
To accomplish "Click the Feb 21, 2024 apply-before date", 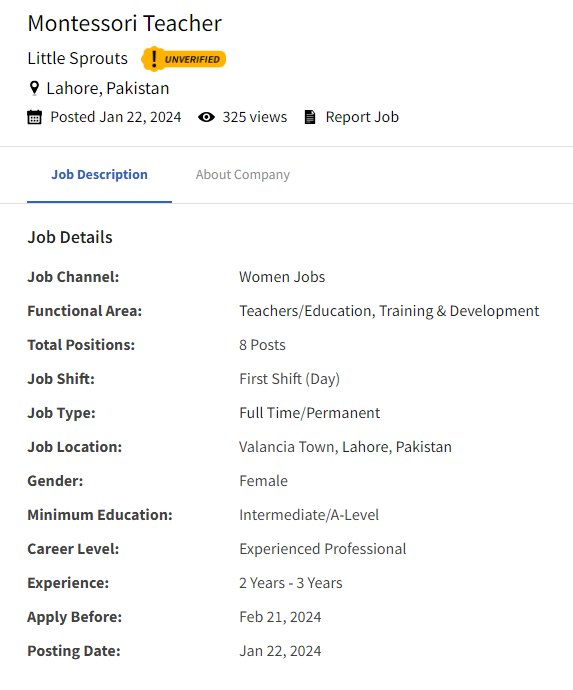I will point(280,617).
